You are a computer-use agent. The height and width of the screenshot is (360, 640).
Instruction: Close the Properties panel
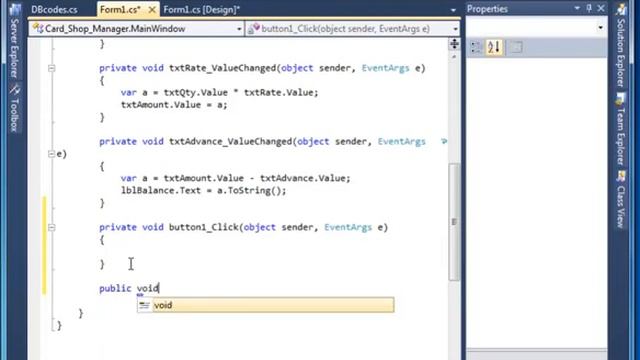click(x=601, y=8)
